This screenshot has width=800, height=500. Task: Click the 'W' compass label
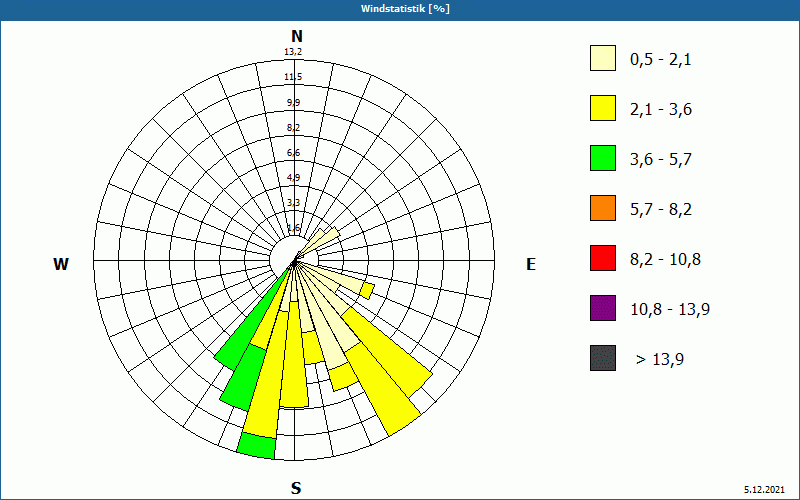point(61,264)
